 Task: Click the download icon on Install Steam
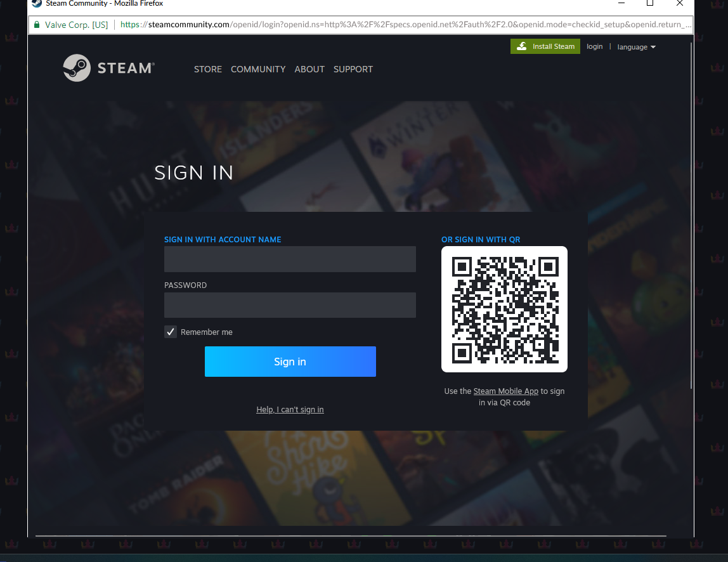(522, 46)
